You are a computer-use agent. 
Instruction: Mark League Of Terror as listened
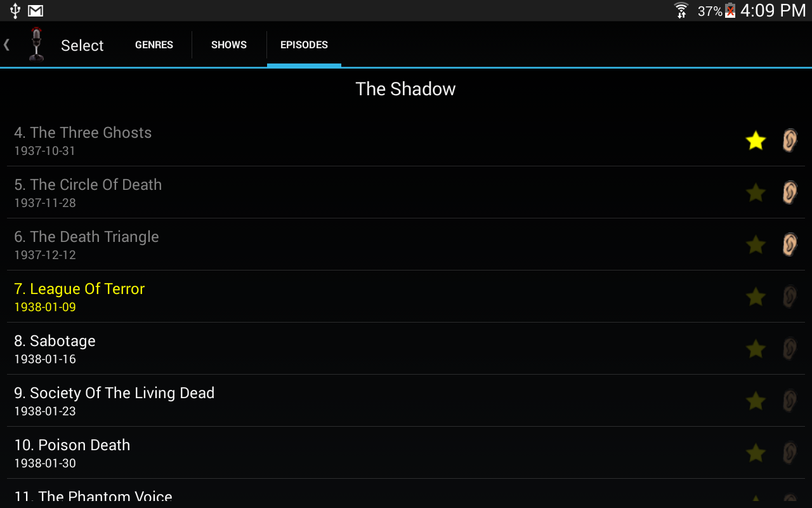pyautogui.click(x=789, y=297)
